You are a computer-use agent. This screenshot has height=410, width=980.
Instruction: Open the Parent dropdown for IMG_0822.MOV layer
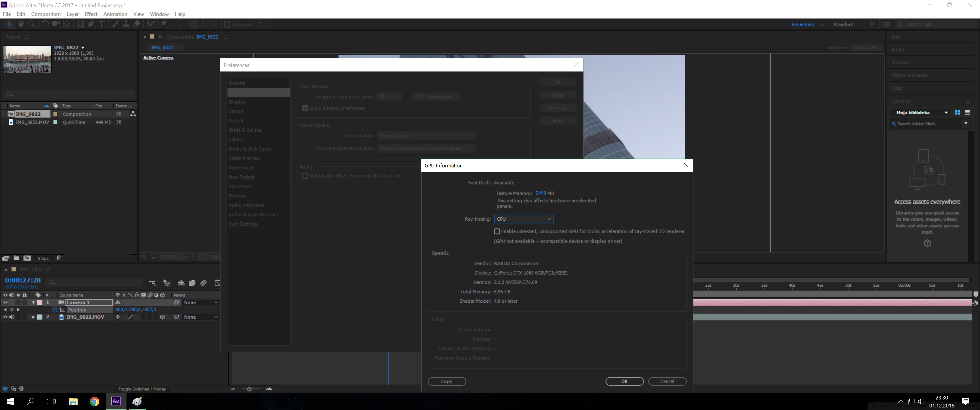pyautogui.click(x=201, y=317)
